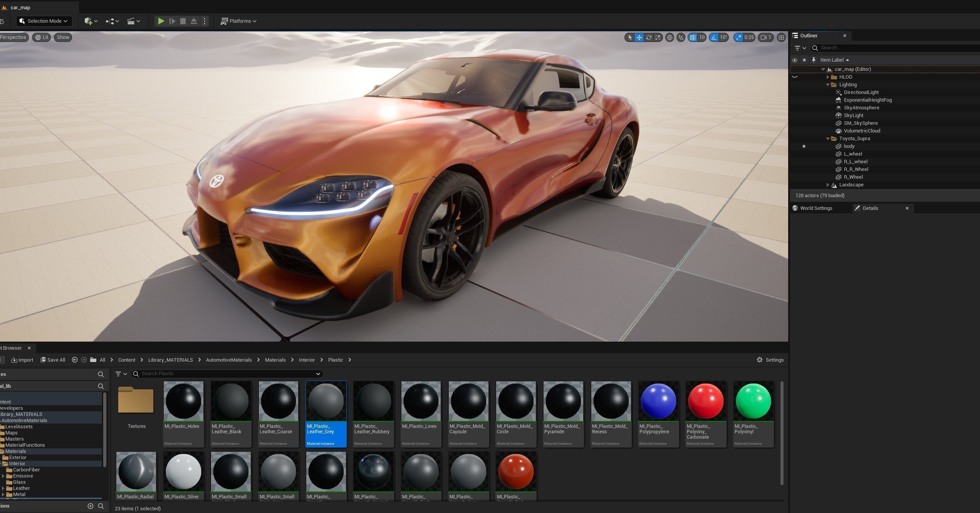Toggle surface snapping icon

click(681, 37)
